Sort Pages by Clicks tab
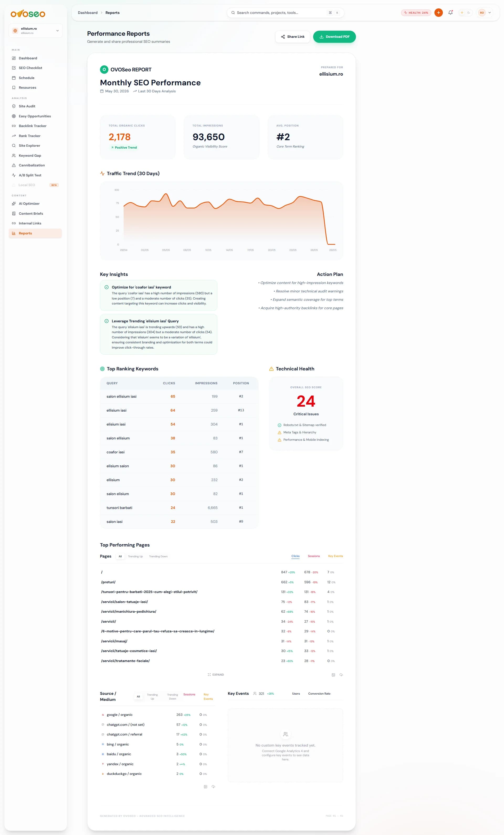 tap(295, 556)
